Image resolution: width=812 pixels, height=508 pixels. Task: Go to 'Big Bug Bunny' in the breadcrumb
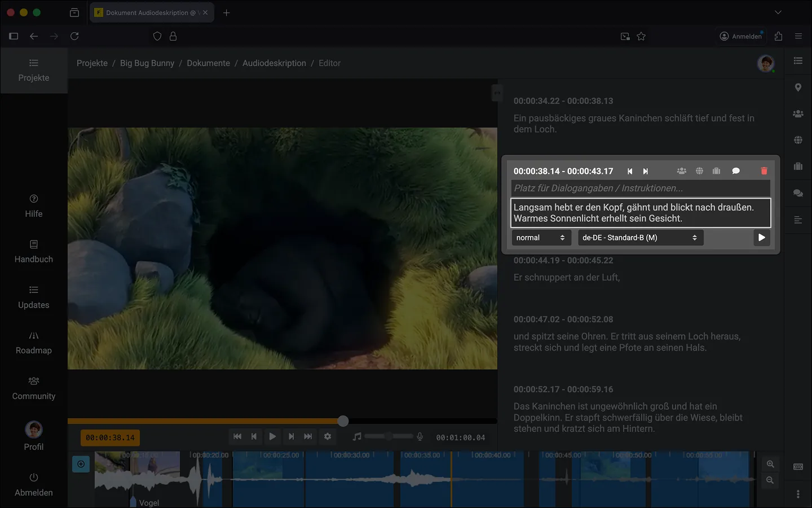pos(147,63)
